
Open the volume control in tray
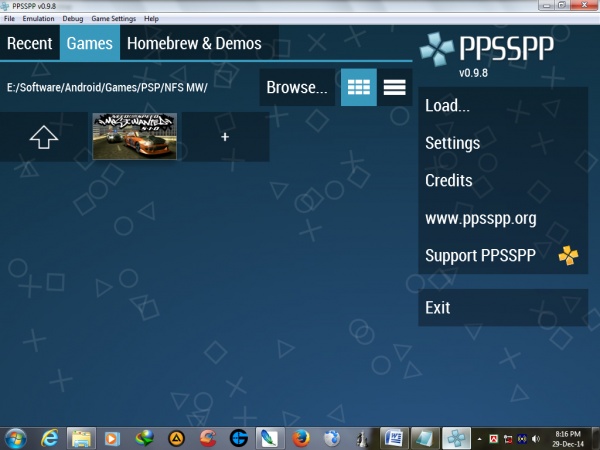(x=536, y=439)
